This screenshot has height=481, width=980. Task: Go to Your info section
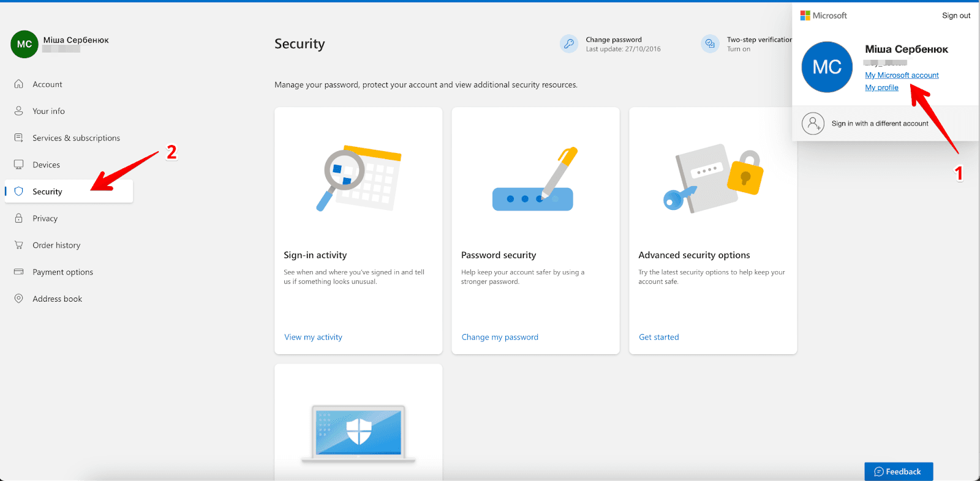(x=48, y=111)
